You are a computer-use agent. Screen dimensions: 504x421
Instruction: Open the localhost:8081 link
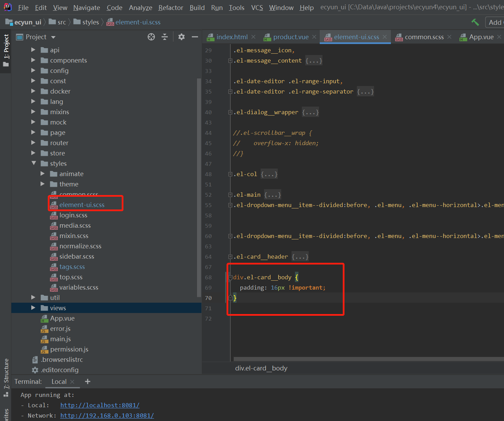click(x=100, y=405)
